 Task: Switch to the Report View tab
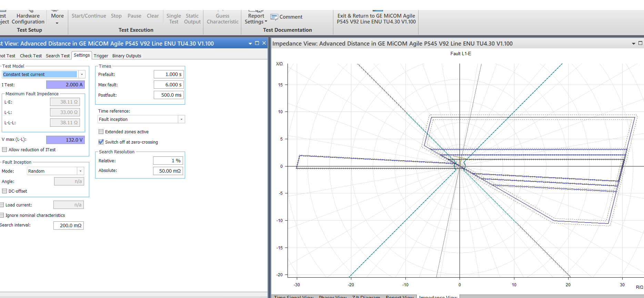tap(400, 296)
